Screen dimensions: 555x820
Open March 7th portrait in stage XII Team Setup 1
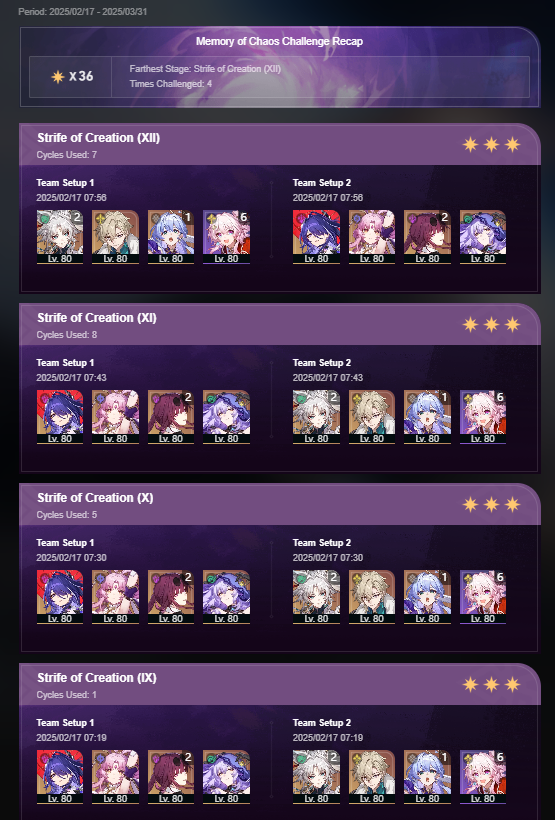[x=226, y=236]
